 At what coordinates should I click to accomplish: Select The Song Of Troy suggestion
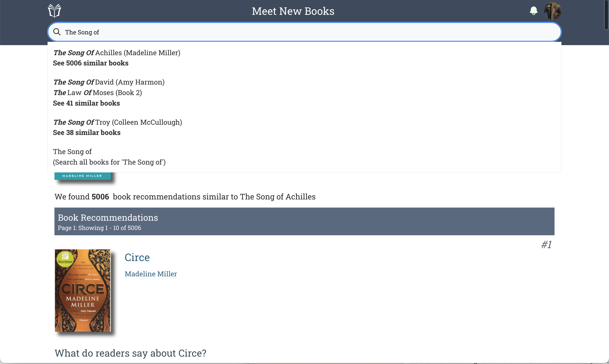tap(118, 122)
